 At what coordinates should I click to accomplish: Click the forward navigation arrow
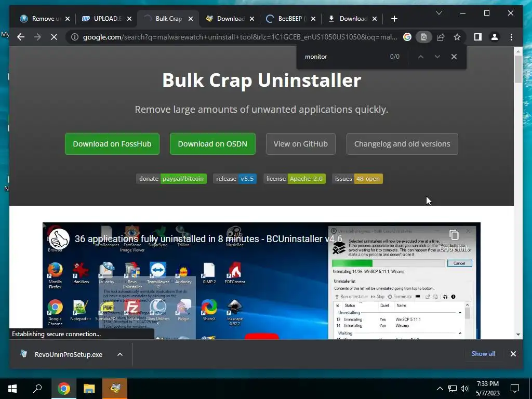pyautogui.click(x=37, y=37)
